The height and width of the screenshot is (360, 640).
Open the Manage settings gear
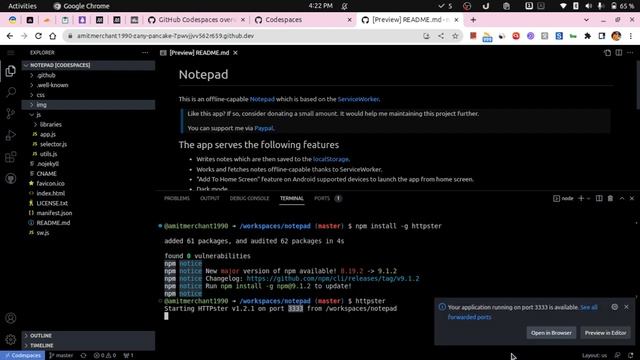tap(11, 339)
